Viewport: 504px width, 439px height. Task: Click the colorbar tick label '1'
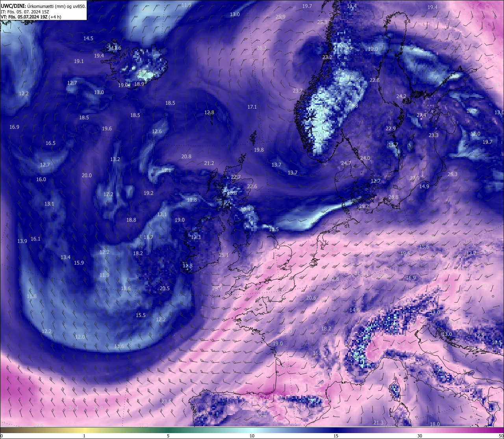(x=84, y=436)
